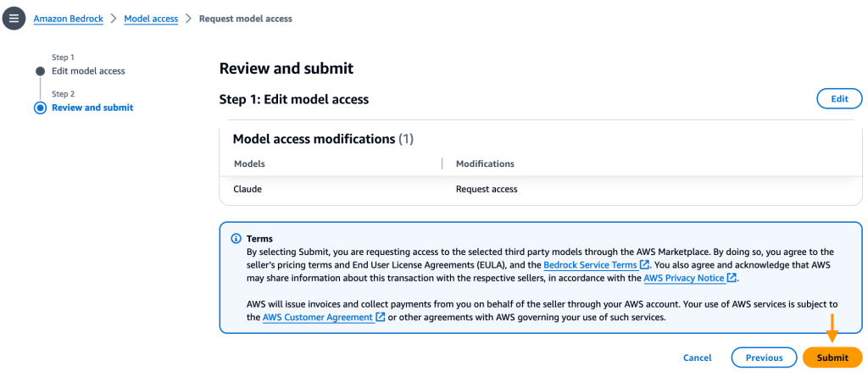
Task: Cancel the access request
Action: [x=697, y=358]
